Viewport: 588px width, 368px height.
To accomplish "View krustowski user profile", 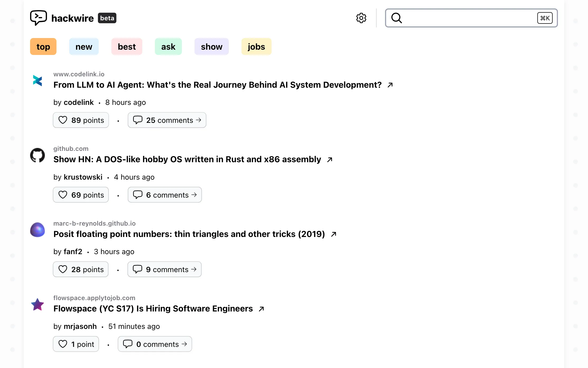I will click(x=83, y=177).
